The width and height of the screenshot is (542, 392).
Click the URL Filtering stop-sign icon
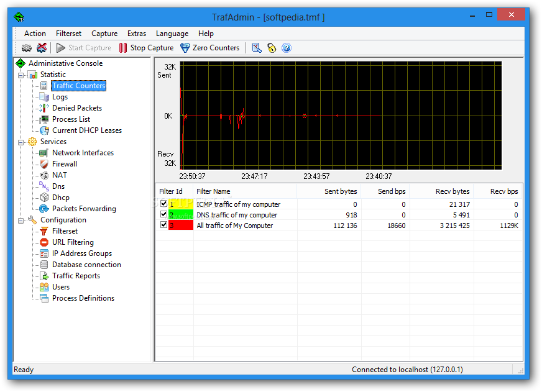[44, 242]
